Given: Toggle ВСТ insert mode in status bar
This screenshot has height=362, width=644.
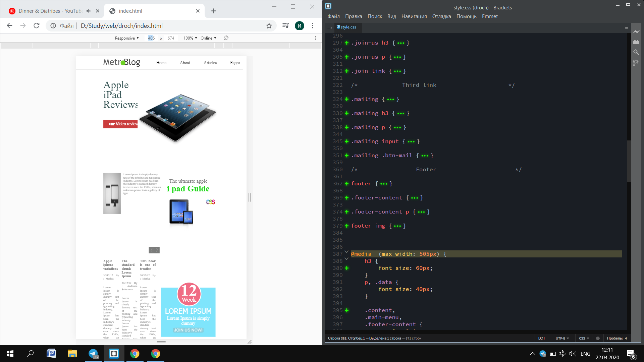Looking at the screenshot, I should tap(542, 339).
